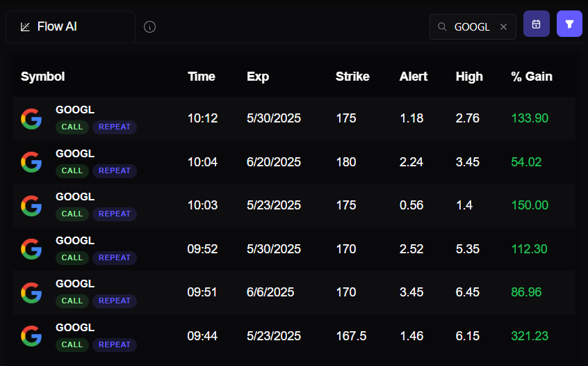The height and width of the screenshot is (366, 588).
Task: Sort by Alert column header
Action: click(414, 77)
